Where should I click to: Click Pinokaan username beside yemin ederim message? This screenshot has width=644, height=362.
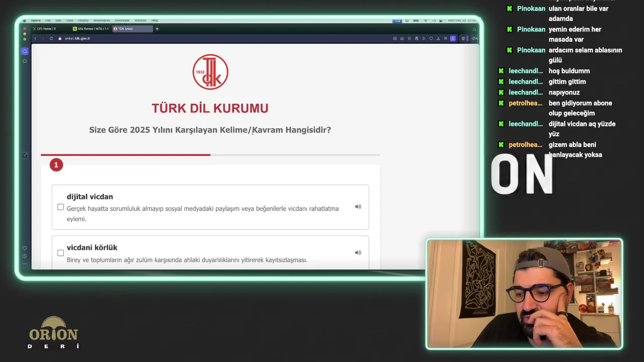531,29
